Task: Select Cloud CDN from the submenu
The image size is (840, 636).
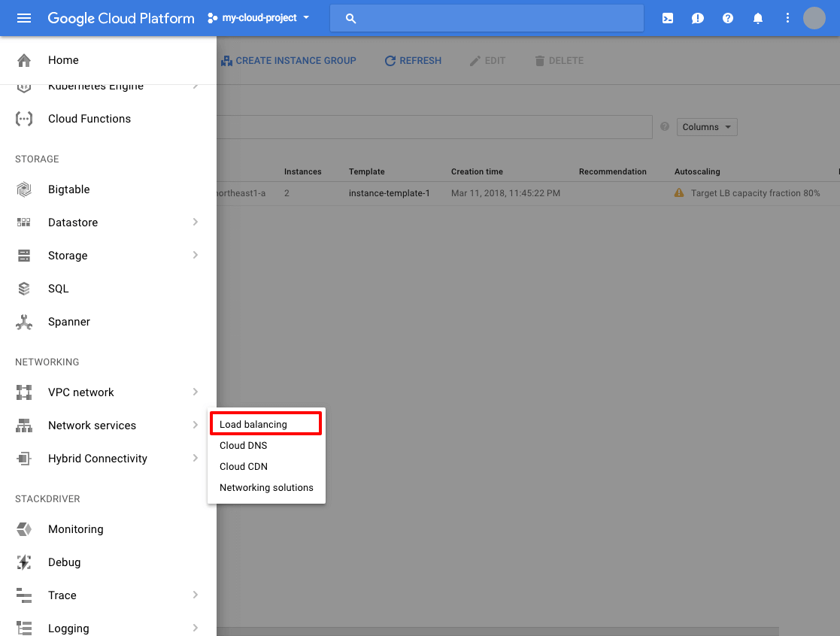Action: click(x=243, y=466)
